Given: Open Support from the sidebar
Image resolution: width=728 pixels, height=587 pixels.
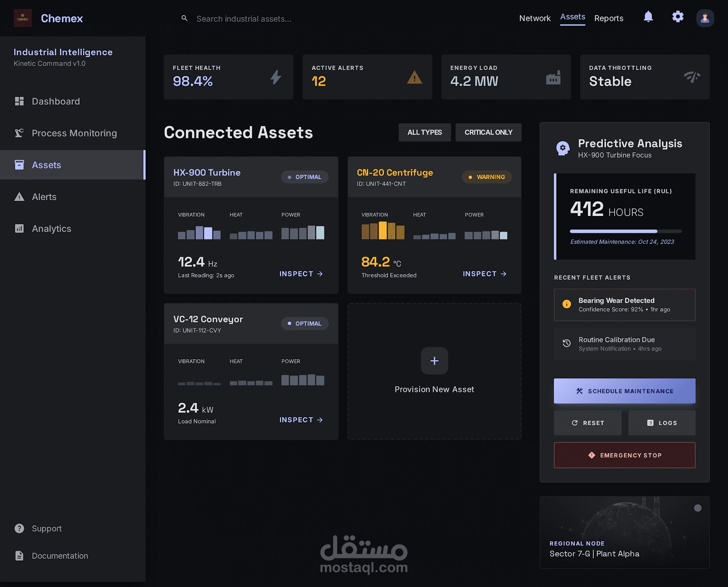Looking at the screenshot, I should pyautogui.click(x=46, y=528).
